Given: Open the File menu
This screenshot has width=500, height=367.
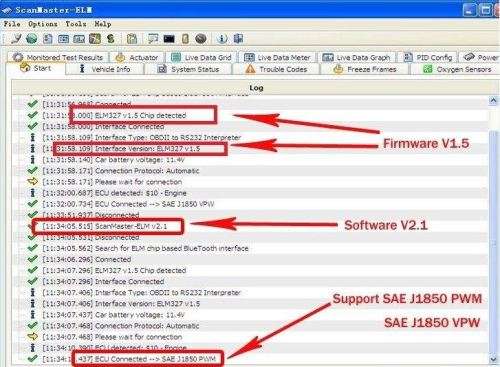Looking at the screenshot, I should pos(12,24).
